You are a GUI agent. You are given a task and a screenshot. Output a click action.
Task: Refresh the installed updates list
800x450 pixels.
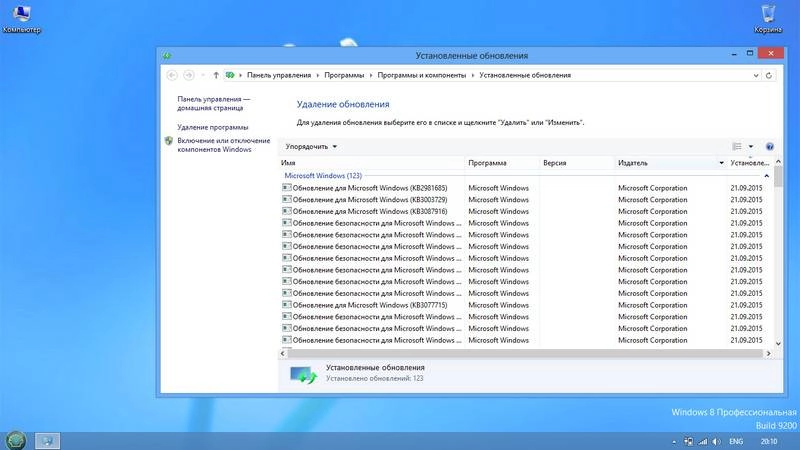click(769, 76)
